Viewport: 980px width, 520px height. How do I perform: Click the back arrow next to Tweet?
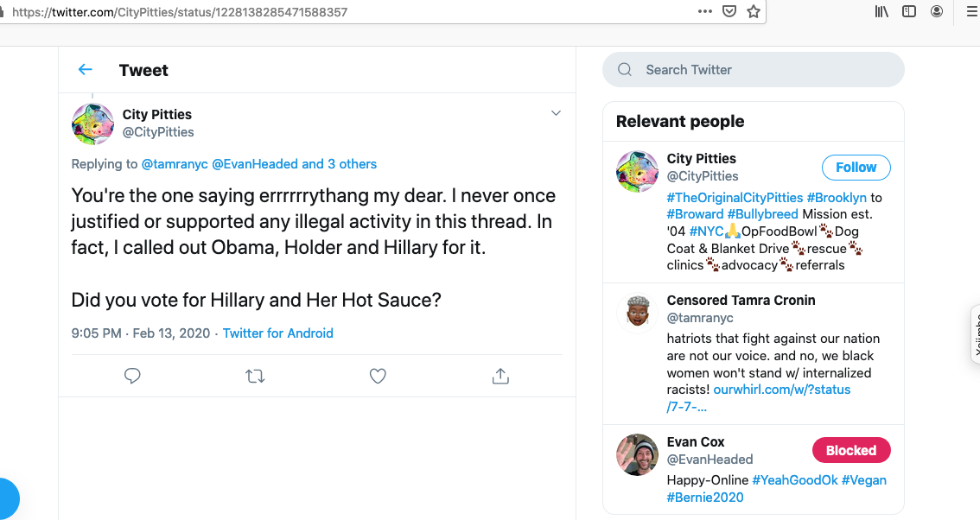pyautogui.click(x=85, y=70)
